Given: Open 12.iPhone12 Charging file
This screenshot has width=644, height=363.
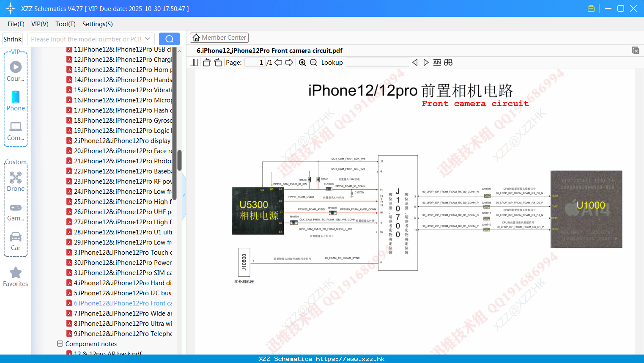Looking at the screenshot, I should click(x=119, y=60).
